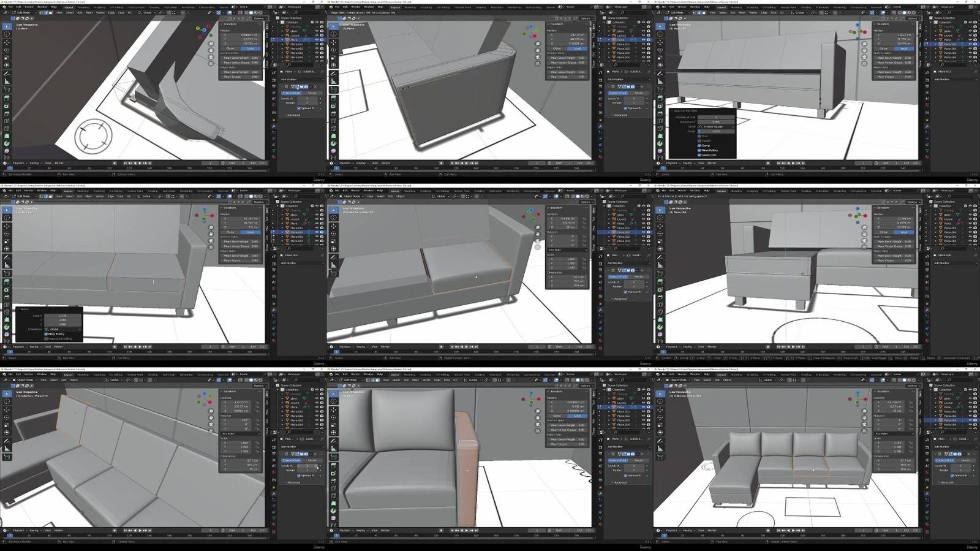The image size is (980, 551).
Task: Adjust Factor slider in Loop Cut panel
Action: 715,131
